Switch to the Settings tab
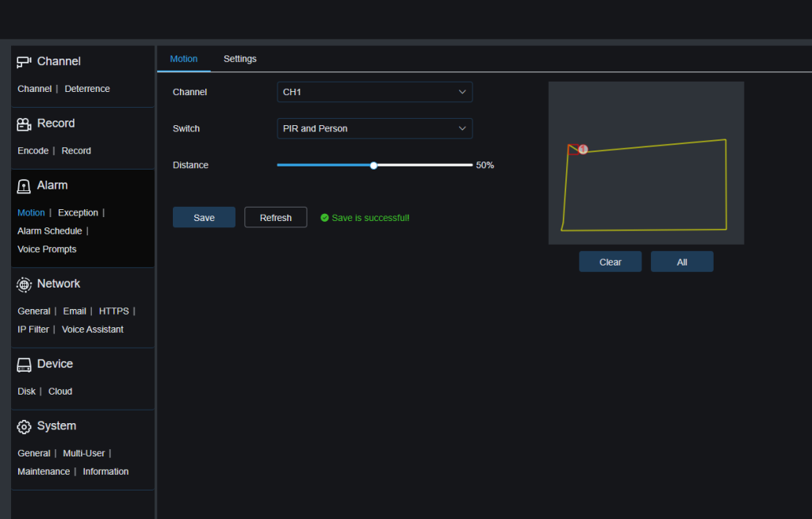812x519 pixels. coord(239,59)
